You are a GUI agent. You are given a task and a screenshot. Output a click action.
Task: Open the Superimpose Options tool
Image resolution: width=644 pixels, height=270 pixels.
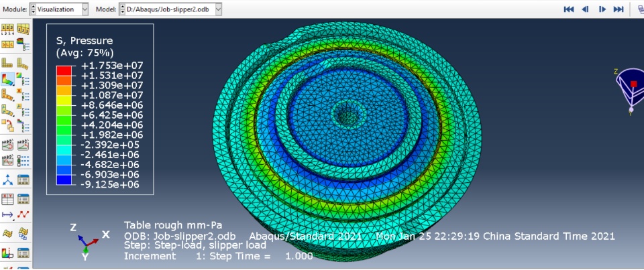coord(23,29)
